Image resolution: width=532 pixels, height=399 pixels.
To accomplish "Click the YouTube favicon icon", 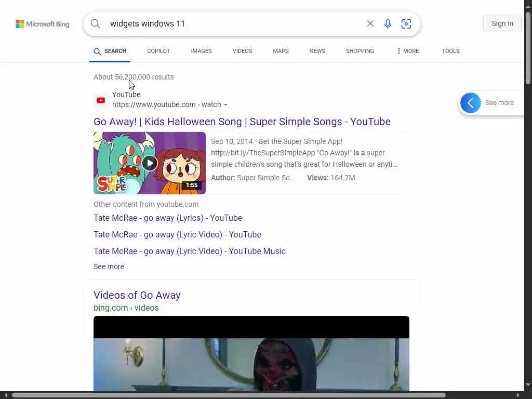I will pyautogui.click(x=101, y=100).
